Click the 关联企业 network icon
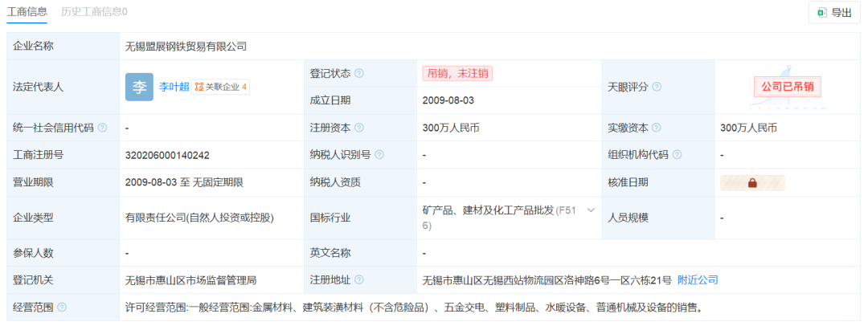The width and height of the screenshot is (868, 326). tap(199, 87)
